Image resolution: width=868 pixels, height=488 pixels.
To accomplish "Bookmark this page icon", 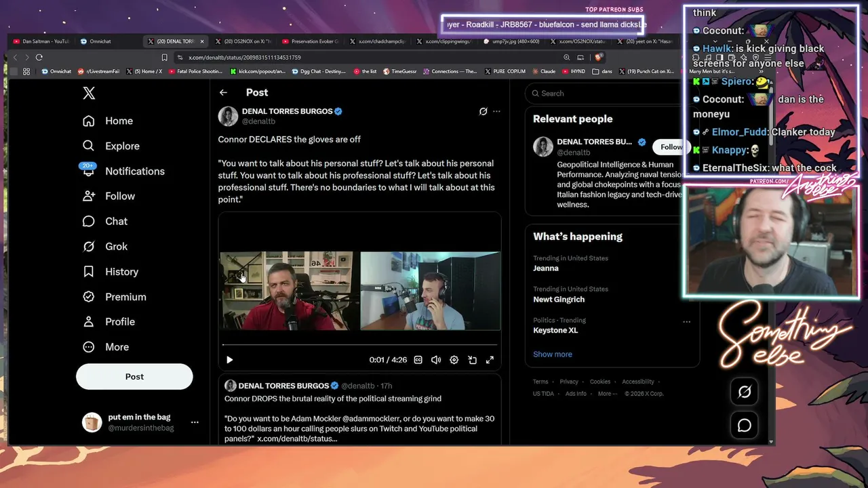I will (x=164, y=58).
